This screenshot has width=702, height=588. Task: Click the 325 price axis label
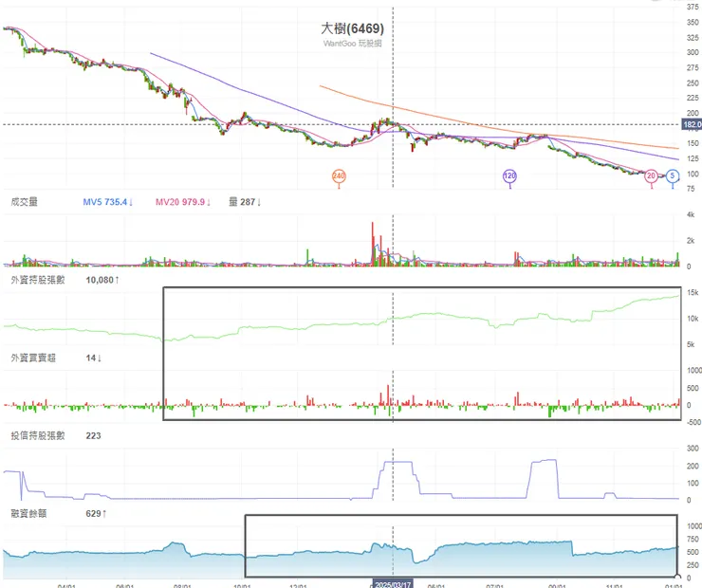pos(693,38)
